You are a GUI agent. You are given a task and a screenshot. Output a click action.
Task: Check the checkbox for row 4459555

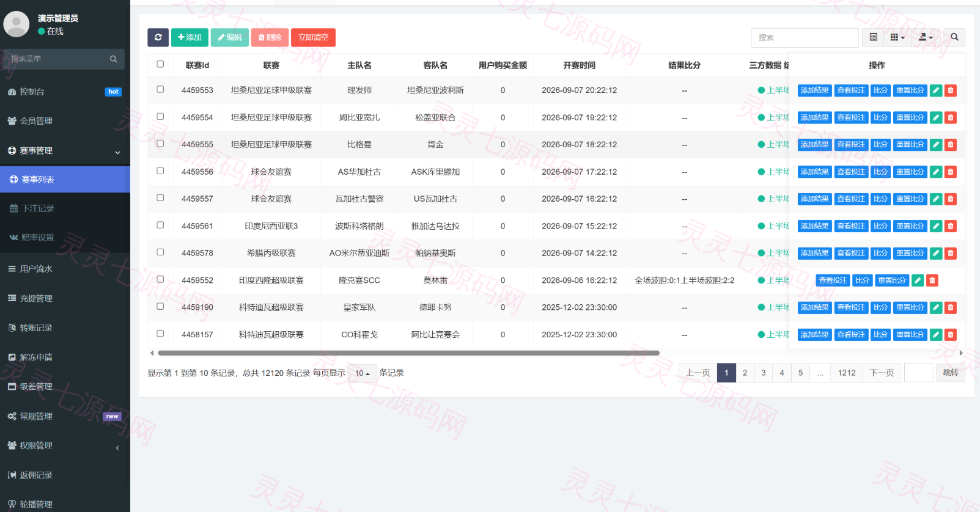point(160,144)
